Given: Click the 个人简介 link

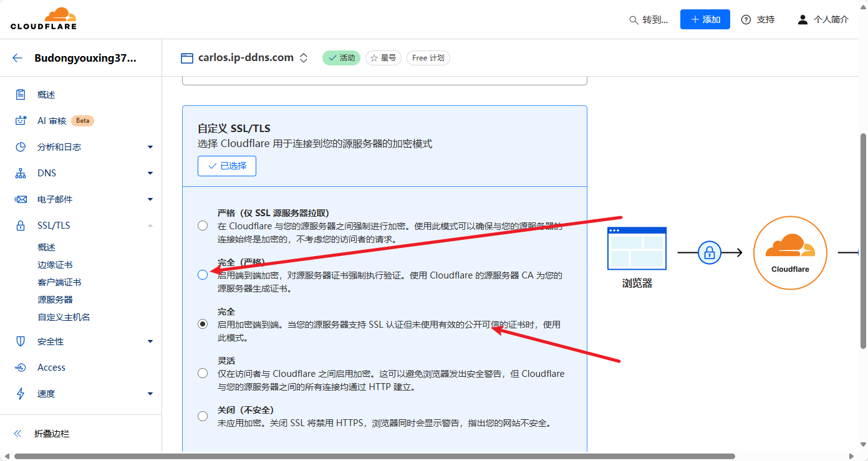Looking at the screenshot, I should click(831, 20).
